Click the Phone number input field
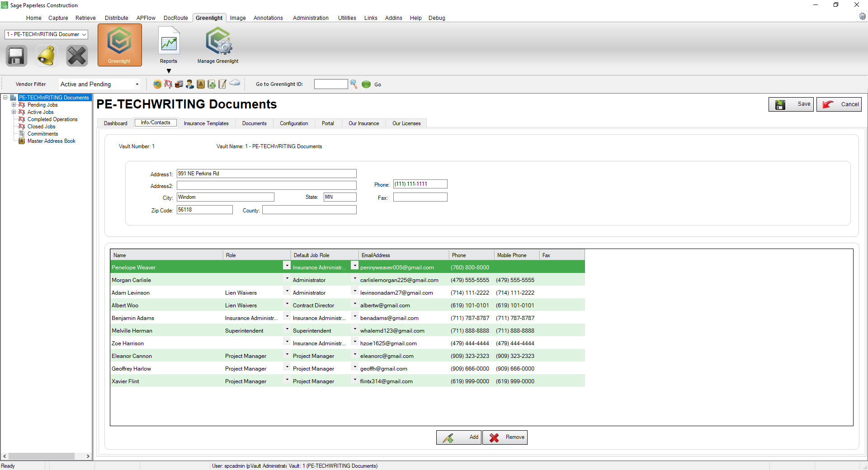The height and width of the screenshot is (470, 868). tap(420, 184)
